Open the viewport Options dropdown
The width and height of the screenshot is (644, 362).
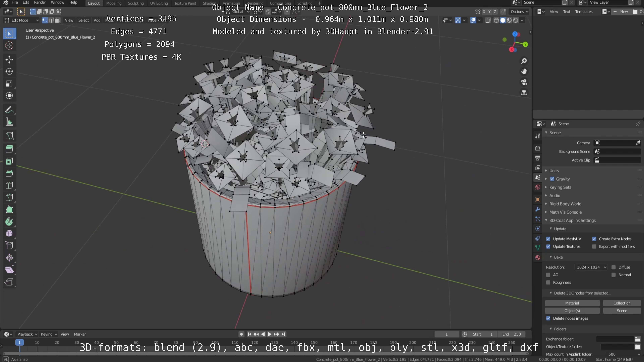(519, 12)
